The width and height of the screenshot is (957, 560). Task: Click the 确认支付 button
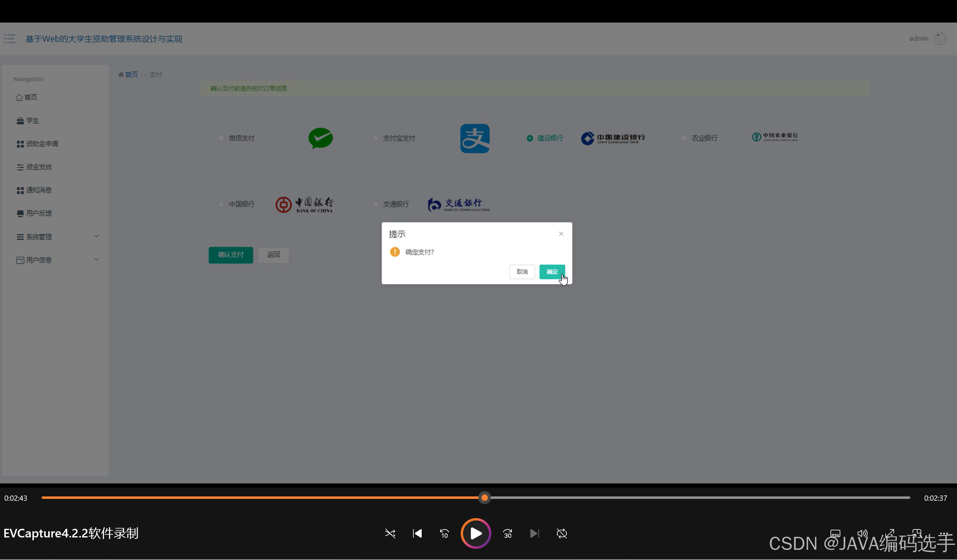[x=231, y=255]
